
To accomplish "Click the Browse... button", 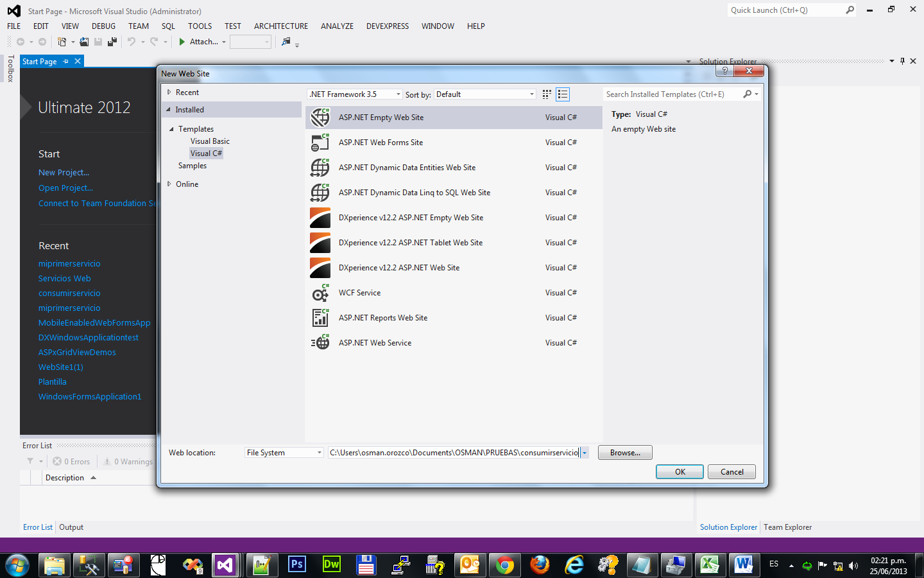I will click(625, 453).
